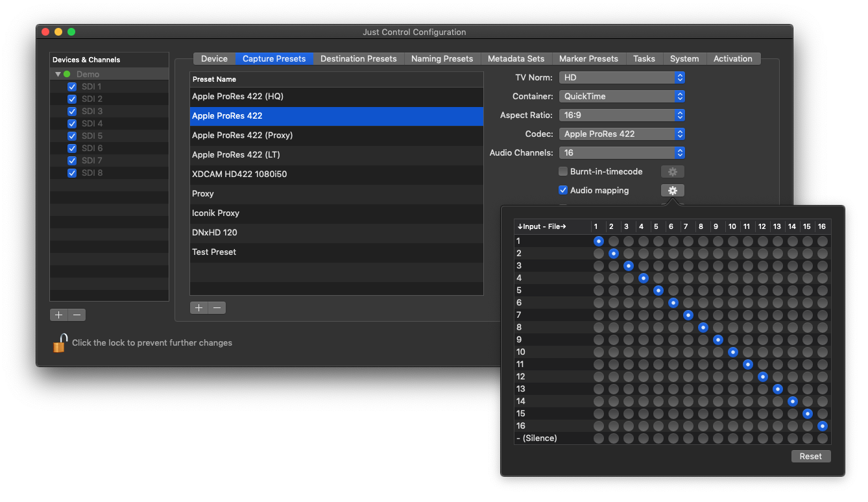
Task: Add a new device with plus button
Action: tap(59, 315)
